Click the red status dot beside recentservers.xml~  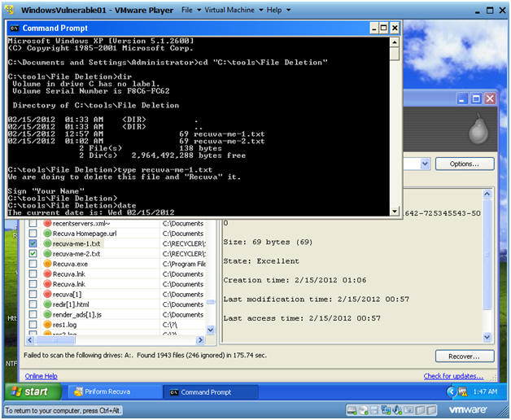(x=47, y=223)
